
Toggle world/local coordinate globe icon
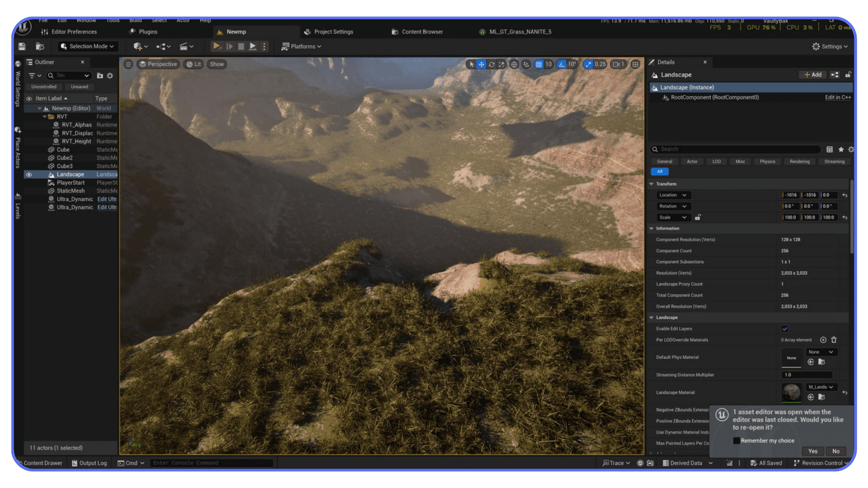point(514,64)
